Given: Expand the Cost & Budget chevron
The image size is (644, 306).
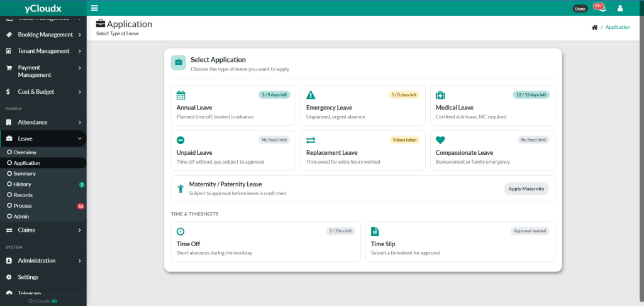Looking at the screenshot, I should click(80, 92).
